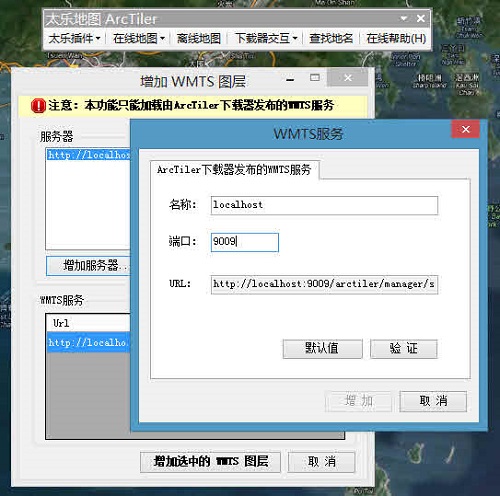Select http://localhost entry in the 服务器 list
This screenshot has height=496, width=500.
pos(89,155)
